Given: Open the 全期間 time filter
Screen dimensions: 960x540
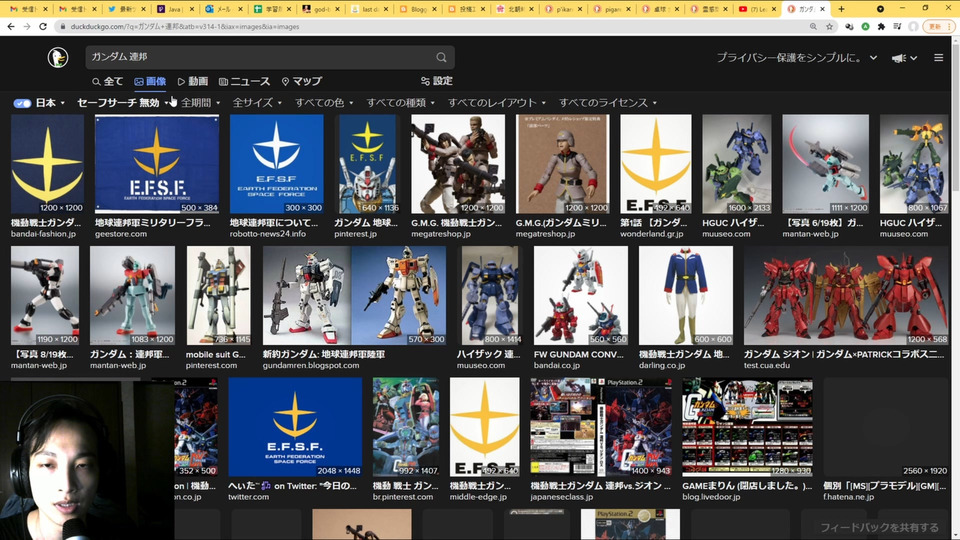Looking at the screenshot, I should pyautogui.click(x=200, y=103).
